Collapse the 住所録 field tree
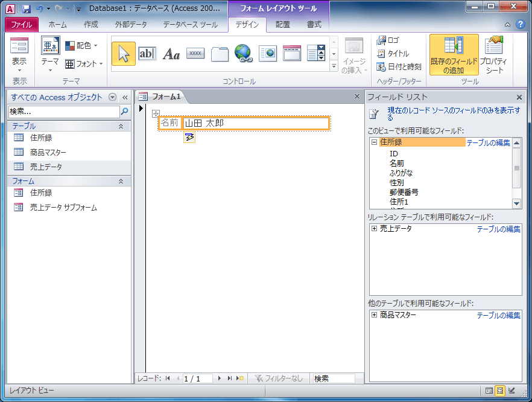532x402 pixels. click(x=374, y=142)
